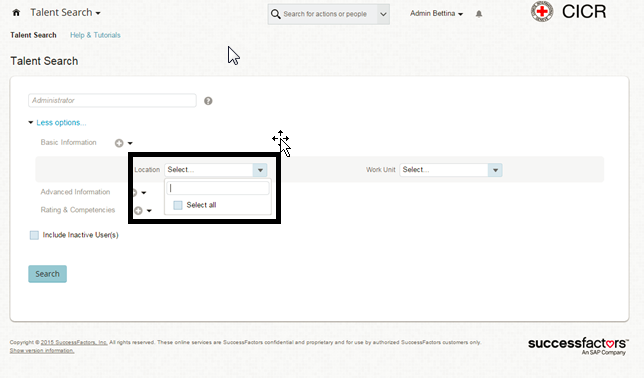
Task: Add a Rating & Competencies criterion plus icon
Action: 138,210
